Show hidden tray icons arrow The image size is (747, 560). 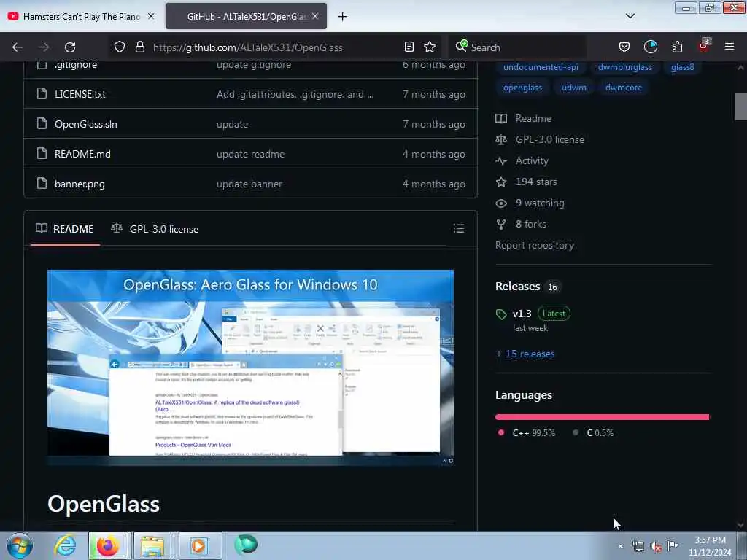coord(620,546)
